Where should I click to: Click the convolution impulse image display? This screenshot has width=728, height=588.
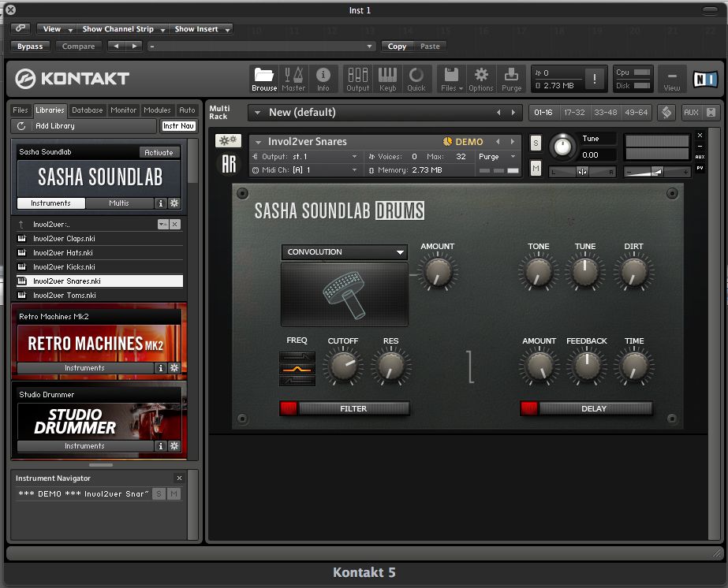click(345, 294)
